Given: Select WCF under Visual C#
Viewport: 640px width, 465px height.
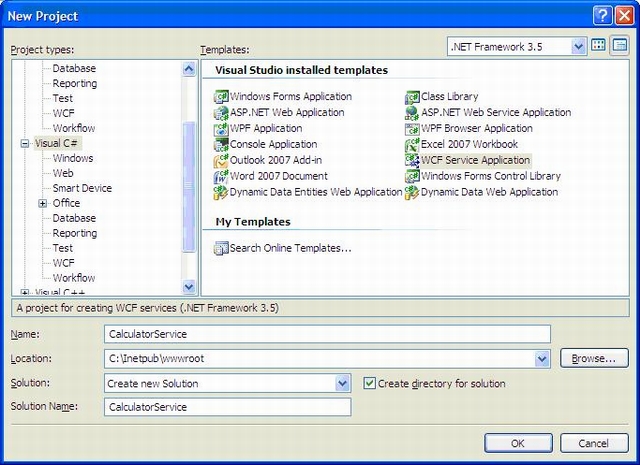Looking at the screenshot, I should pos(63,263).
